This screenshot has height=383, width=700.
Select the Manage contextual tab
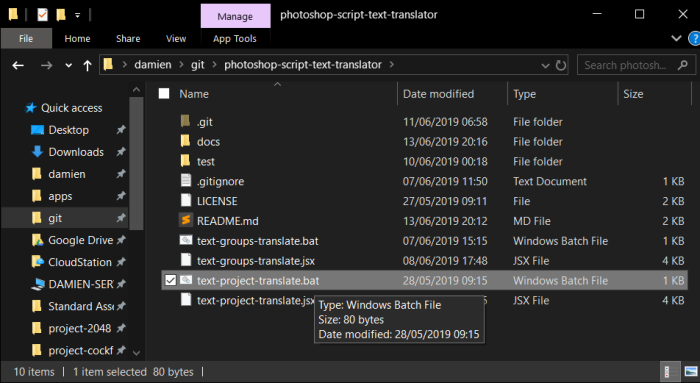pyautogui.click(x=235, y=17)
